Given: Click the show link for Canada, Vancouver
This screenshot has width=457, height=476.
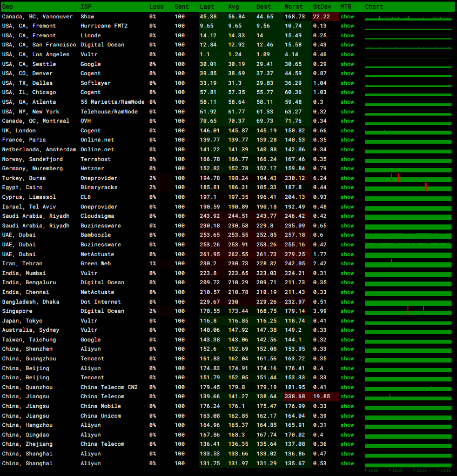Looking at the screenshot, I should click(347, 16).
